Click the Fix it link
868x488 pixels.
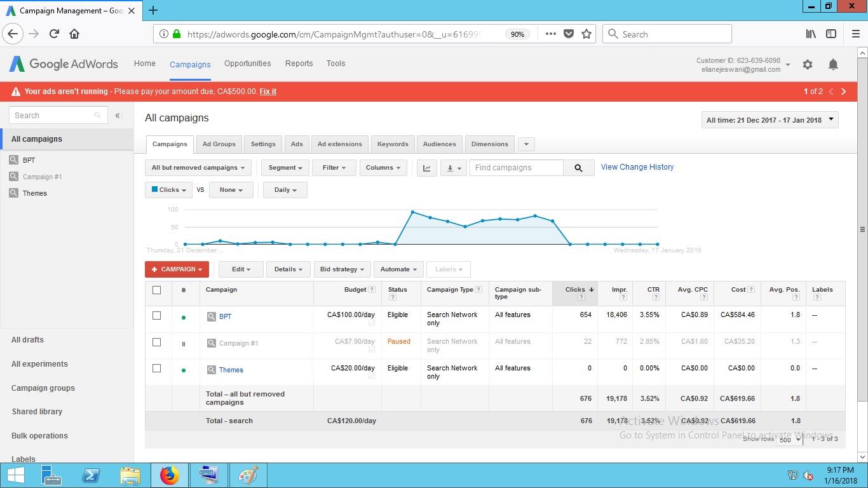(x=268, y=91)
